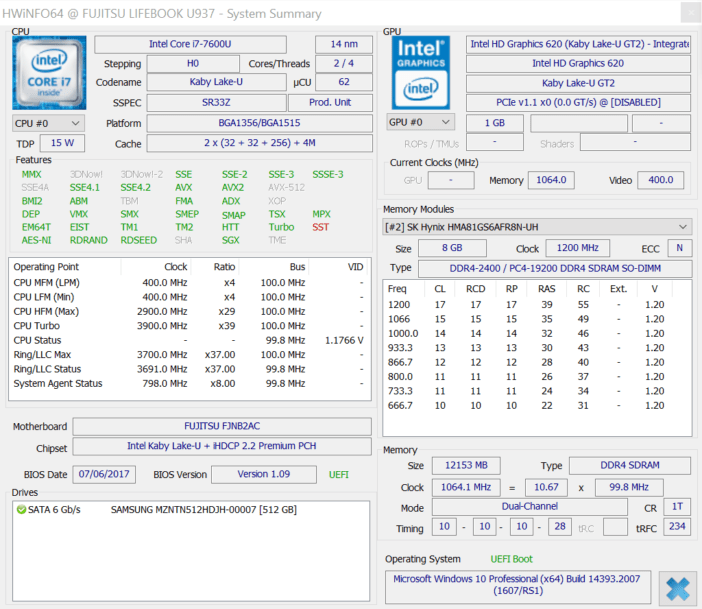Click the cache 2 x (32 + 32 + 256) + 4M field
The height and width of the screenshot is (609, 702).
point(260,143)
